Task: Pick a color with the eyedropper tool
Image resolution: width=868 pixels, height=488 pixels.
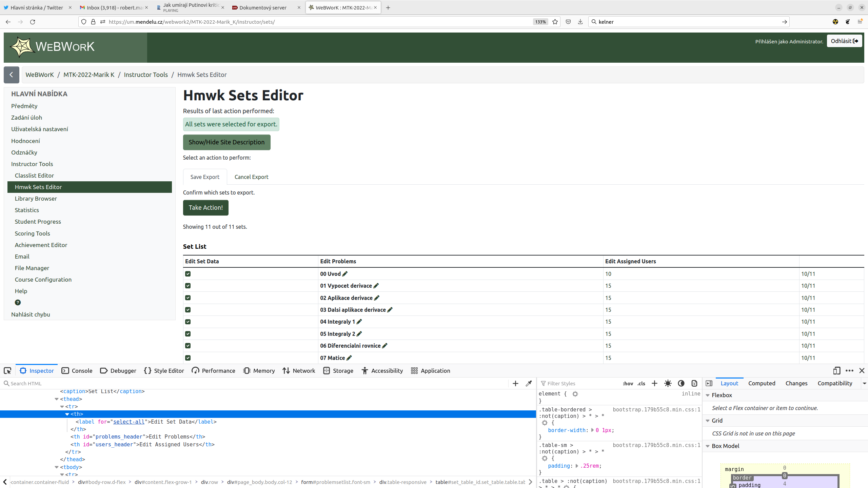Action: 528,383
